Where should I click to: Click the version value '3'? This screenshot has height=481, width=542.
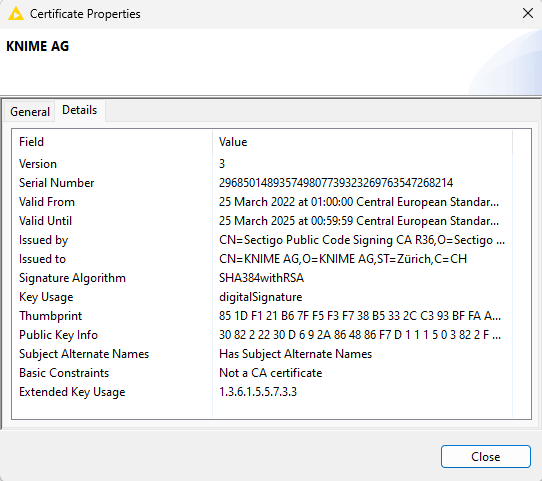pyautogui.click(x=222, y=164)
